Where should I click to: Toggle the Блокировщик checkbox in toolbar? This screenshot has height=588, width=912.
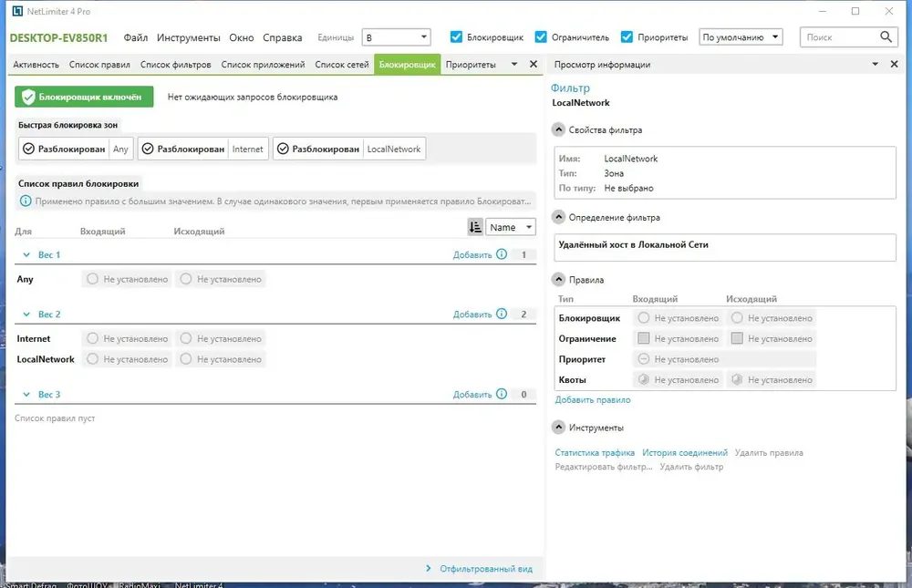[456, 36]
